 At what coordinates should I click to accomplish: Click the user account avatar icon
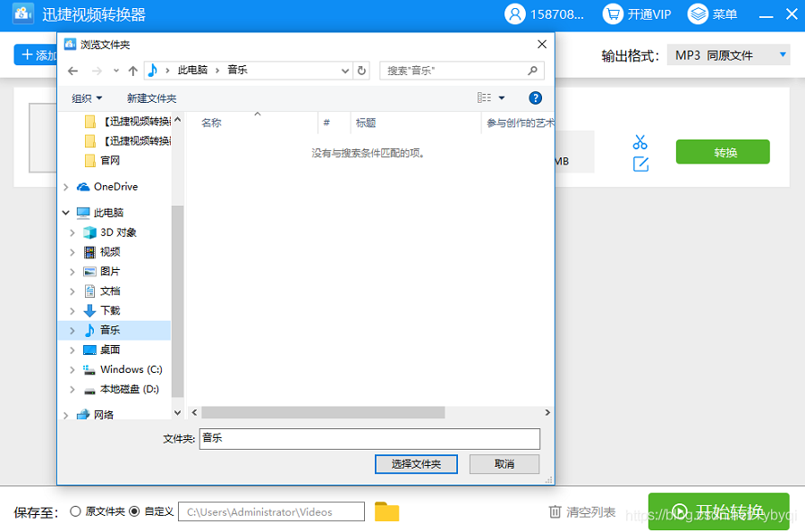point(515,13)
